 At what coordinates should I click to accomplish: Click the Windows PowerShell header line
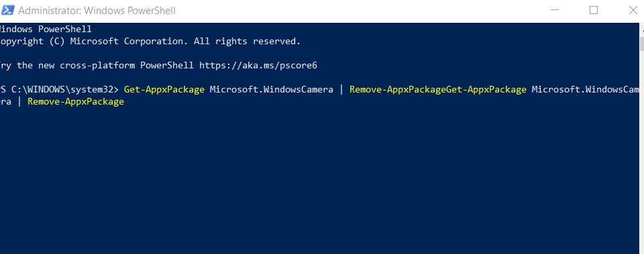[46, 29]
